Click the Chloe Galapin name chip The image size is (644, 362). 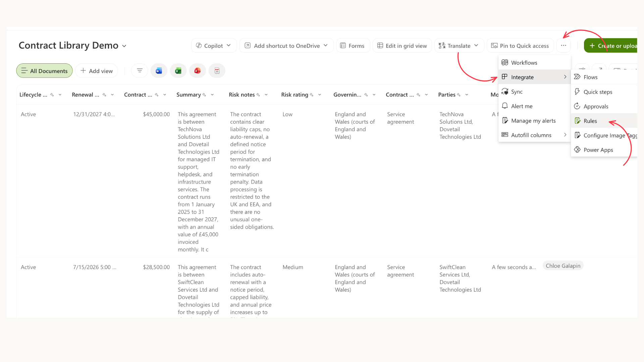563,266
